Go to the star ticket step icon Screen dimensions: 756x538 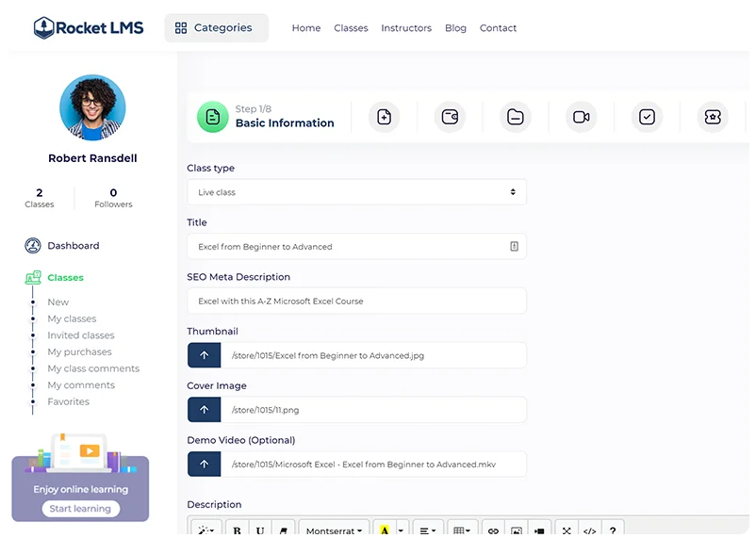pos(713,117)
